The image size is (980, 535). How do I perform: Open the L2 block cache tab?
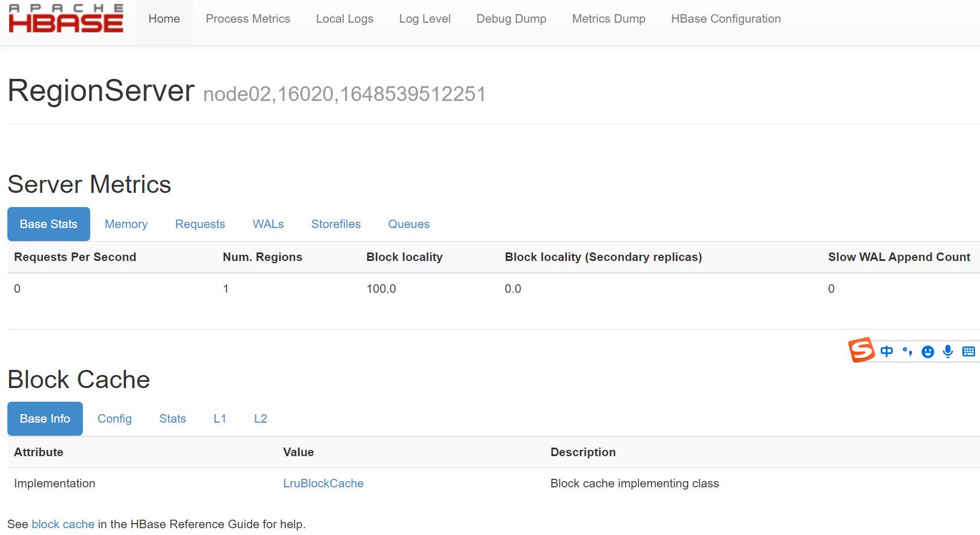(260, 419)
